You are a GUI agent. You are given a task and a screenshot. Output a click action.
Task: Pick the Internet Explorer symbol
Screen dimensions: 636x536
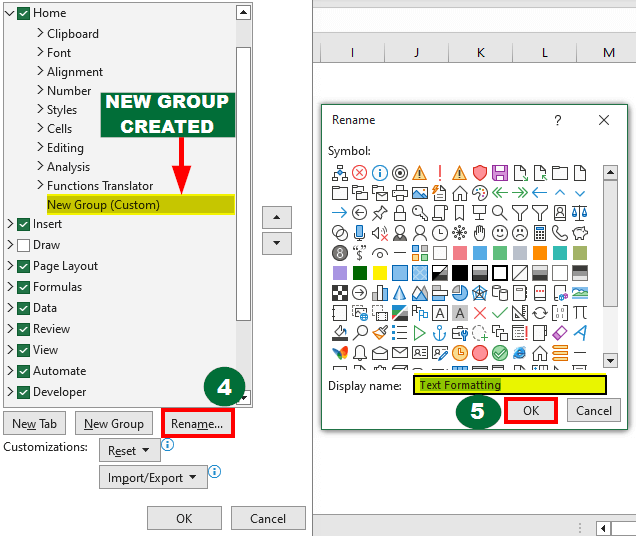520,353
